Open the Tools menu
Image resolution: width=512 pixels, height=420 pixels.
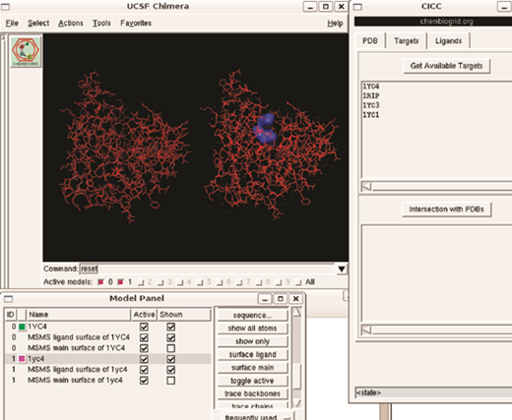pyautogui.click(x=101, y=24)
